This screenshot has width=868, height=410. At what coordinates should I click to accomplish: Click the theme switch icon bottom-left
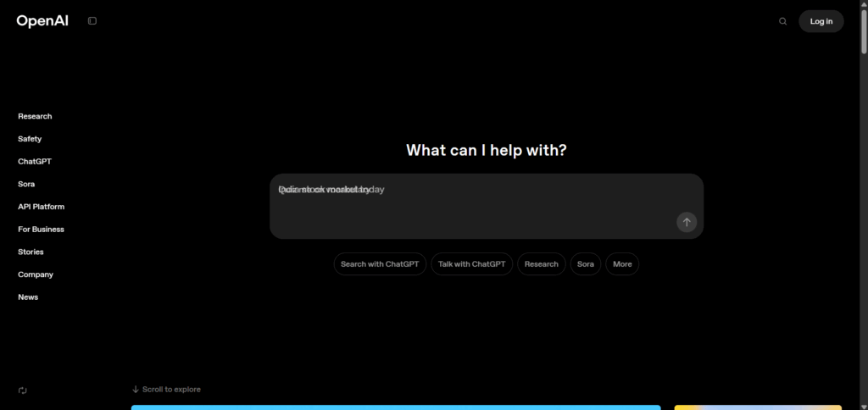(23, 390)
